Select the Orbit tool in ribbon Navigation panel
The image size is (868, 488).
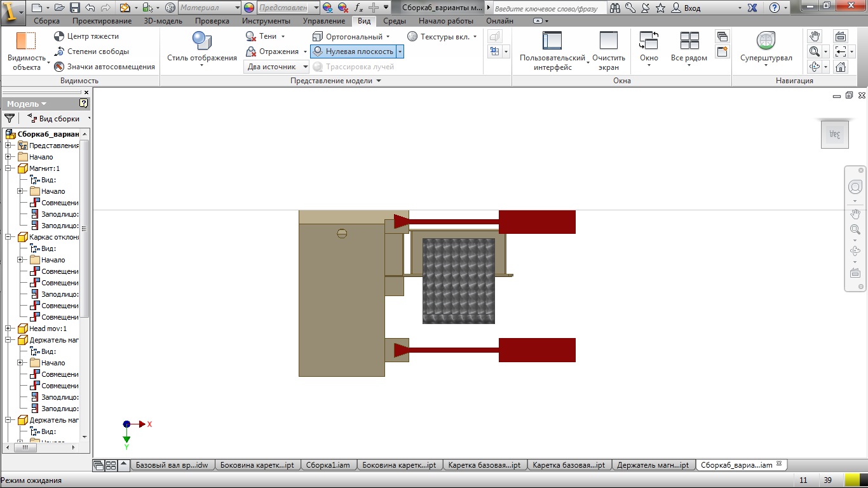[x=814, y=67]
